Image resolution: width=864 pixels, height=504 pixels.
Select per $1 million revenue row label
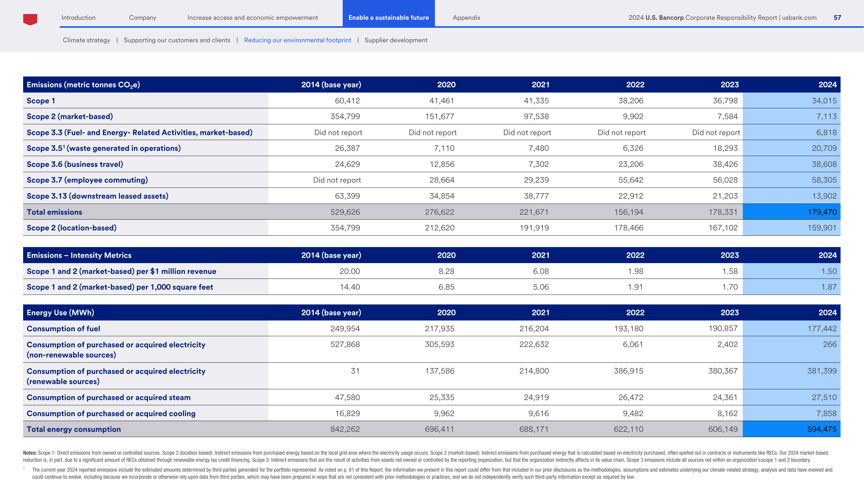click(121, 271)
